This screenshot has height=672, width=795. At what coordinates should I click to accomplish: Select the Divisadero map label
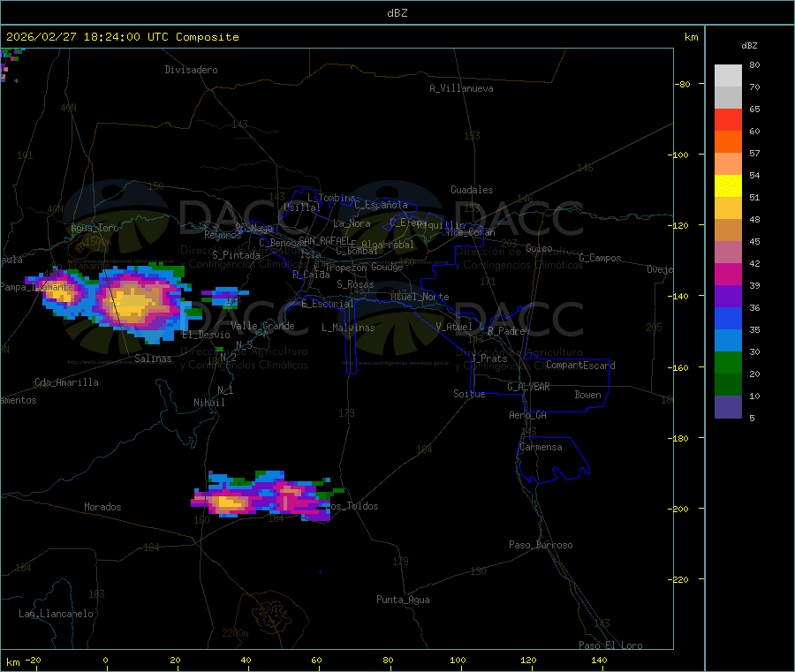tap(191, 70)
